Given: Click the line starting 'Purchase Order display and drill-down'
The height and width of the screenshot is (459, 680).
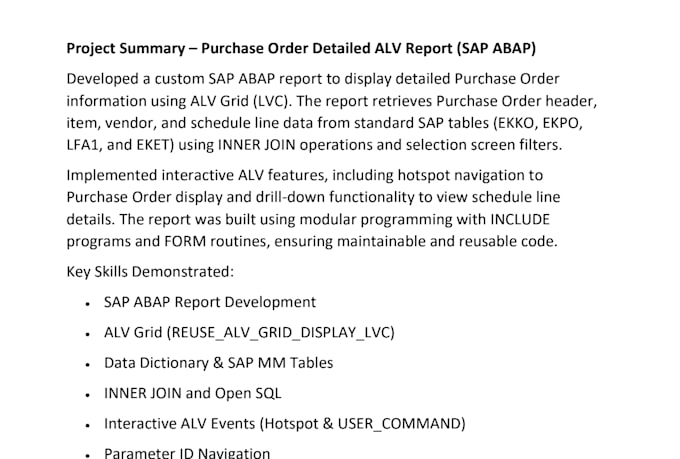Looking at the screenshot, I should (x=313, y=197).
